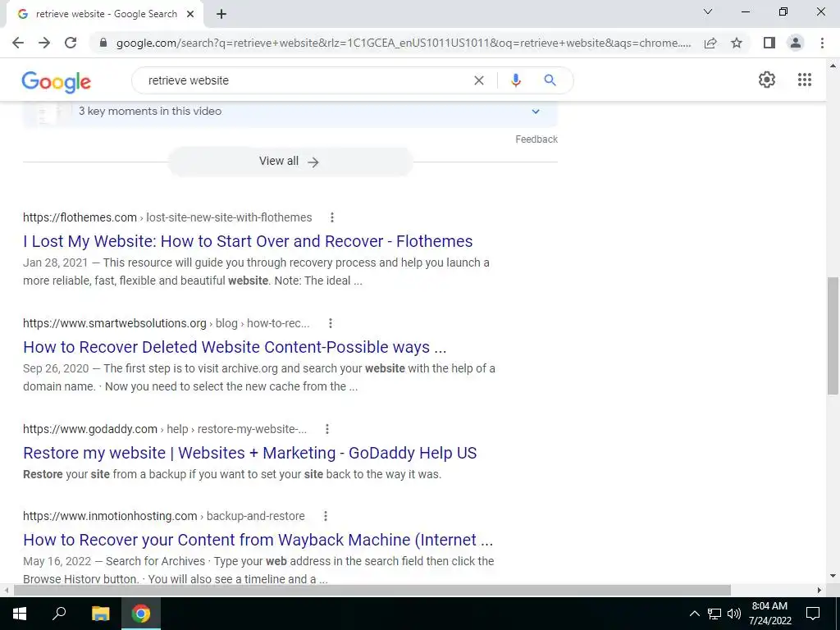Image resolution: width=840 pixels, height=630 pixels.
Task: Open the taskbar clock and date
Action: [x=769, y=614]
